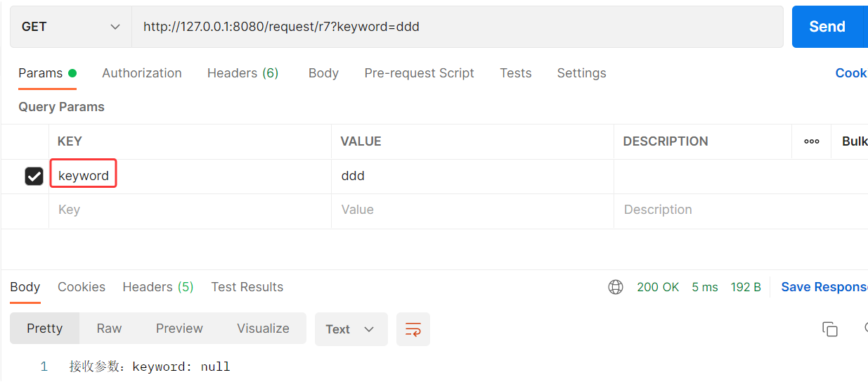Open the three-dots column options menu
This screenshot has width=868, height=382.
(812, 141)
